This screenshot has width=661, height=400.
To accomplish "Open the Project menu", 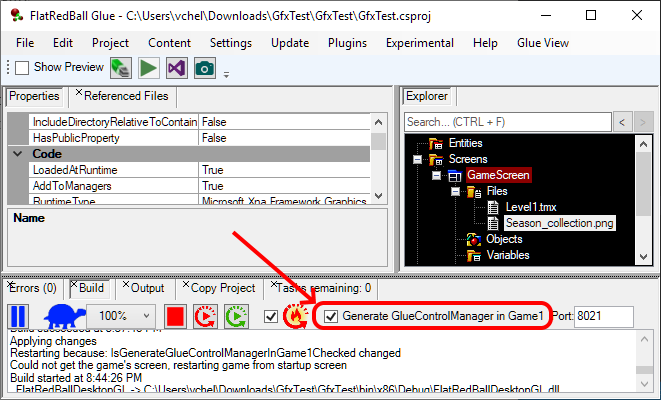I will point(110,43).
